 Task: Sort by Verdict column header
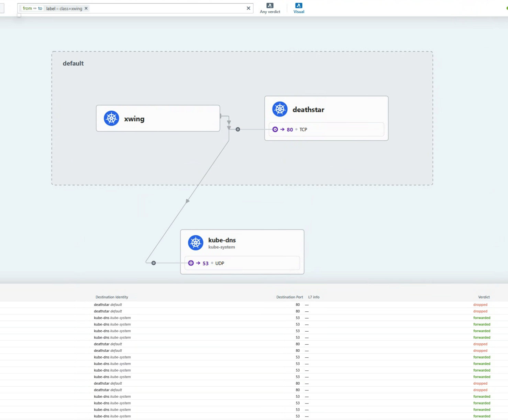point(484,297)
